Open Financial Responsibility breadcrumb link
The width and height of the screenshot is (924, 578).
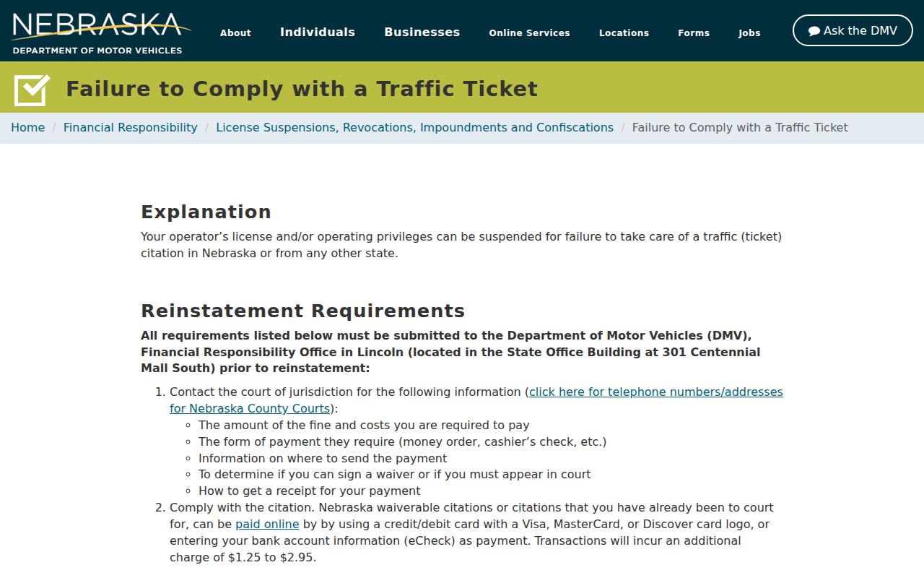(x=131, y=127)
